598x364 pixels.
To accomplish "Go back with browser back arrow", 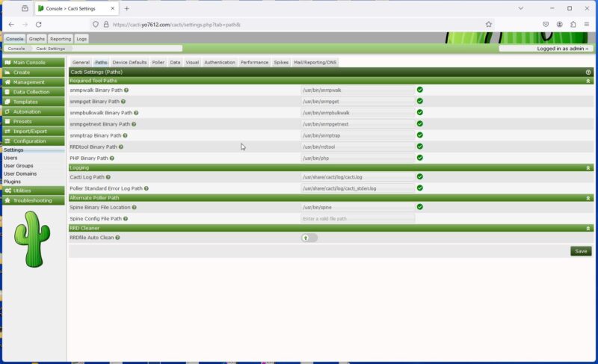I will click(x=11, y=25).
